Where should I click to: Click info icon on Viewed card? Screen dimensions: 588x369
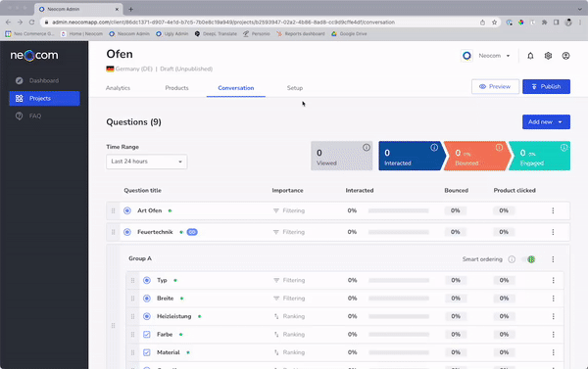pyautogui.click(x=367, y=148)
